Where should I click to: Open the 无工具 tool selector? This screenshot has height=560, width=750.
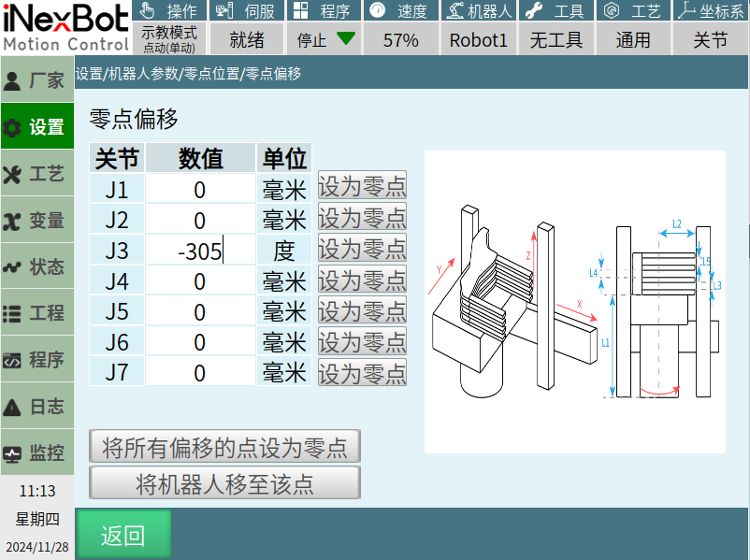click(x=555, y=40)
